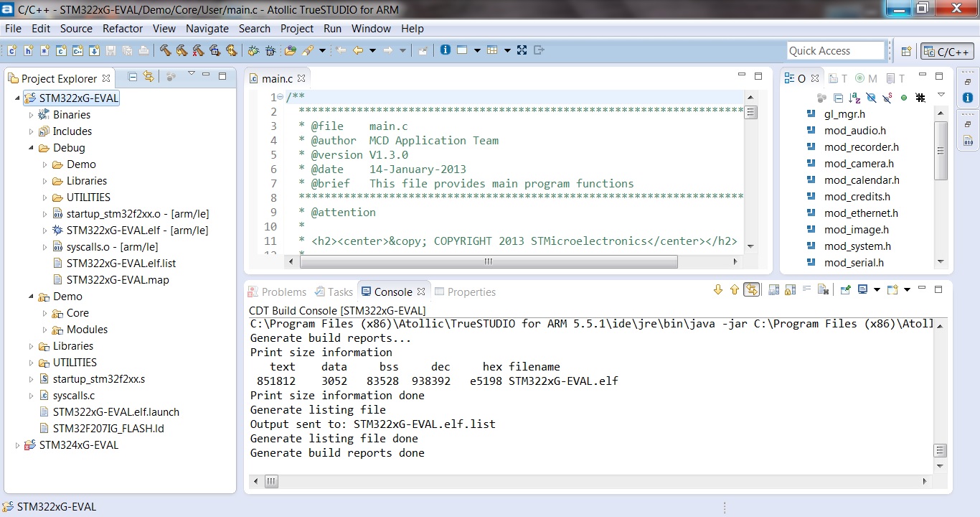Click the binary 010 icon on right trim
Image resolution: width=980 pixels, height=517 pixels.
967,141
